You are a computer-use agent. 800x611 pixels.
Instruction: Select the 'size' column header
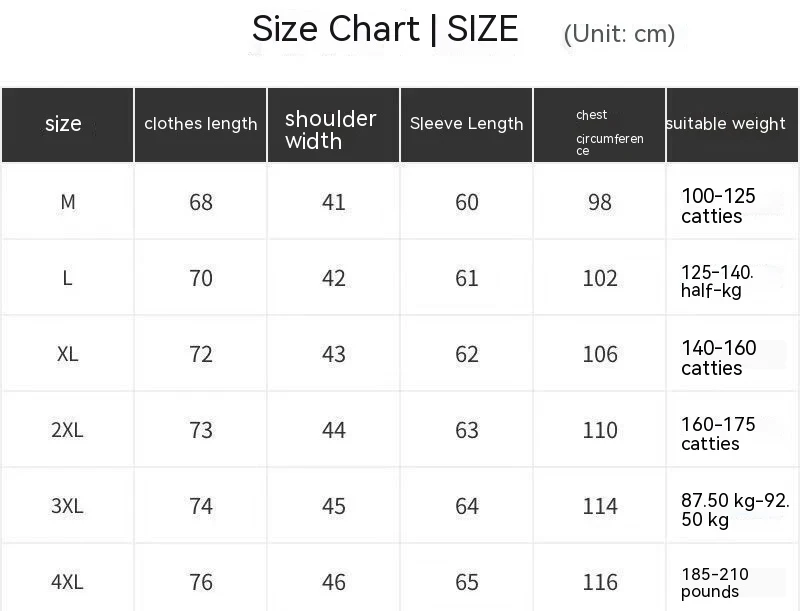pos(67,125)
